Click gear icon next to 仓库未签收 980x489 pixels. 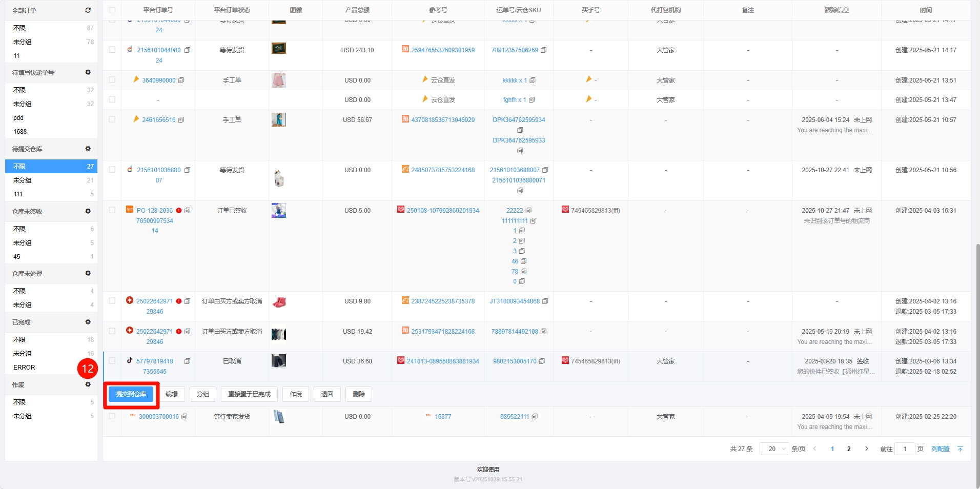88,211
